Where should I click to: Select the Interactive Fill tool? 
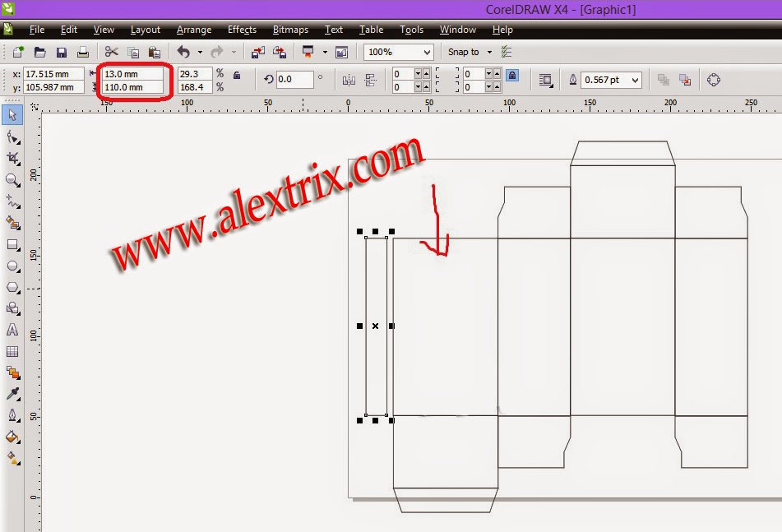click(x=13, y=458)
